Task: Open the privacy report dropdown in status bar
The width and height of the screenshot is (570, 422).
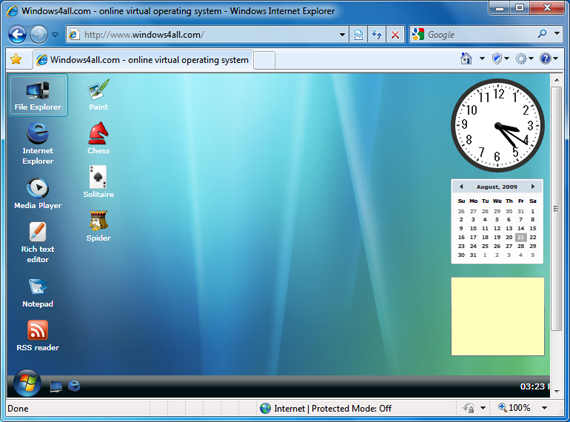Action: 483,408
